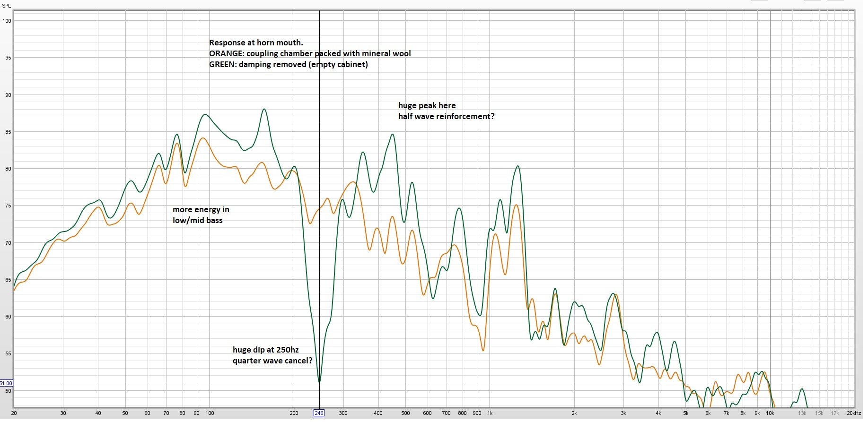The image size is (868, 422).
Task: Click the "half wave reinforcement?" annotation
Action: (x=446, y=116)
